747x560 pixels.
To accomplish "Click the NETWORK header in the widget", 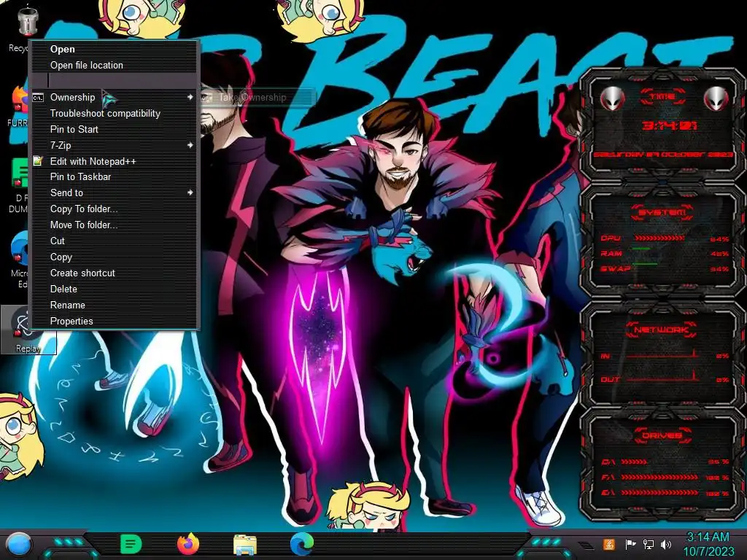I will pyautogui.click(x=661, y=330).
